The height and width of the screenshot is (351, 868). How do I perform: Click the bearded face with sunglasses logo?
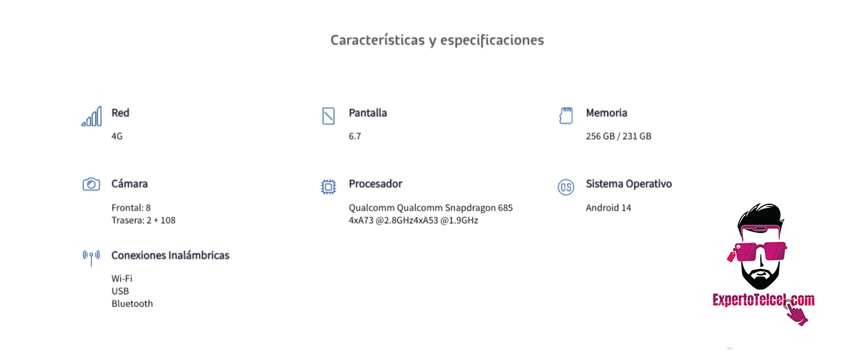coord(759,247)
